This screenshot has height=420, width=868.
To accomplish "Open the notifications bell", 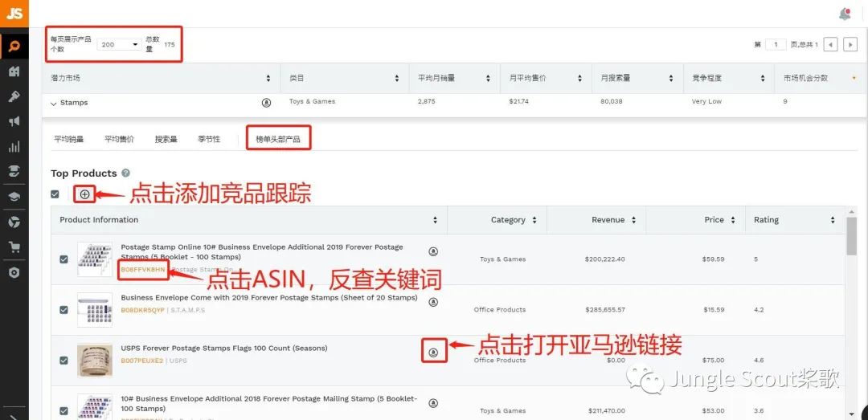I will [845, 14].
